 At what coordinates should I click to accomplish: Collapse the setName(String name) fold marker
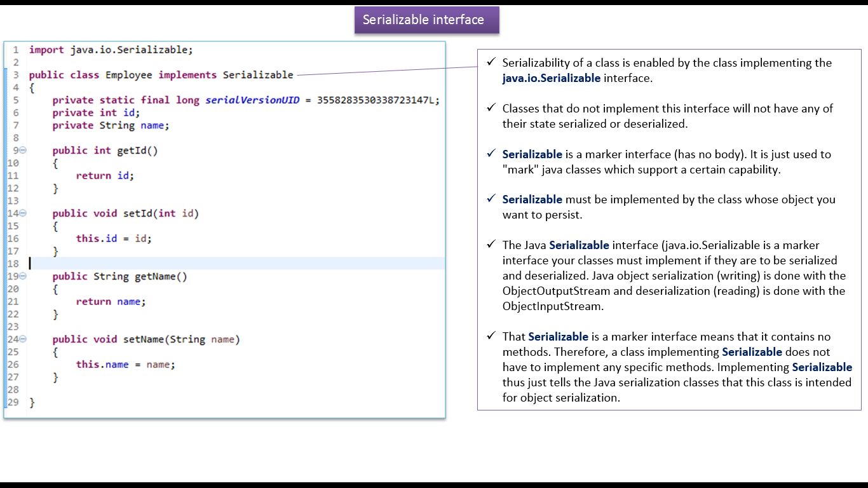(x=24, y=339)
